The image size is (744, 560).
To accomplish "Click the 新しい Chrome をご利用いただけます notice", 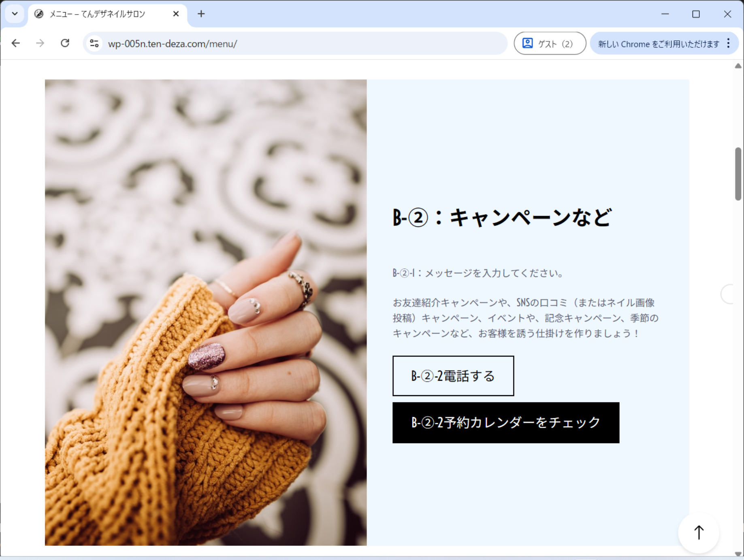I will tap(658, 44).
